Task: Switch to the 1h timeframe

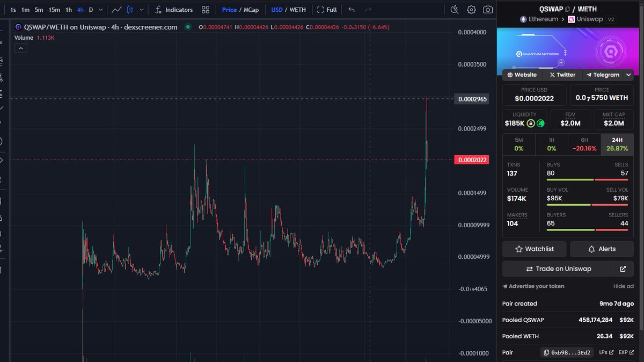Action: 68,9
